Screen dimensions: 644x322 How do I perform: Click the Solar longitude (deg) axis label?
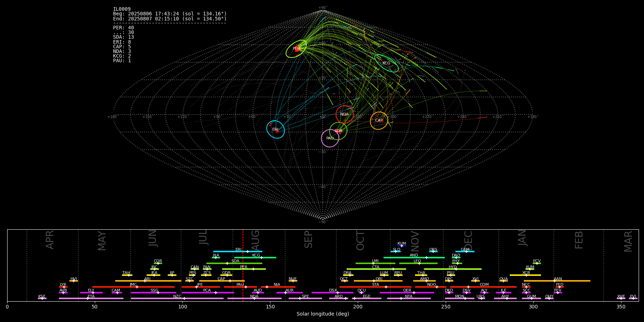point(323,314)
